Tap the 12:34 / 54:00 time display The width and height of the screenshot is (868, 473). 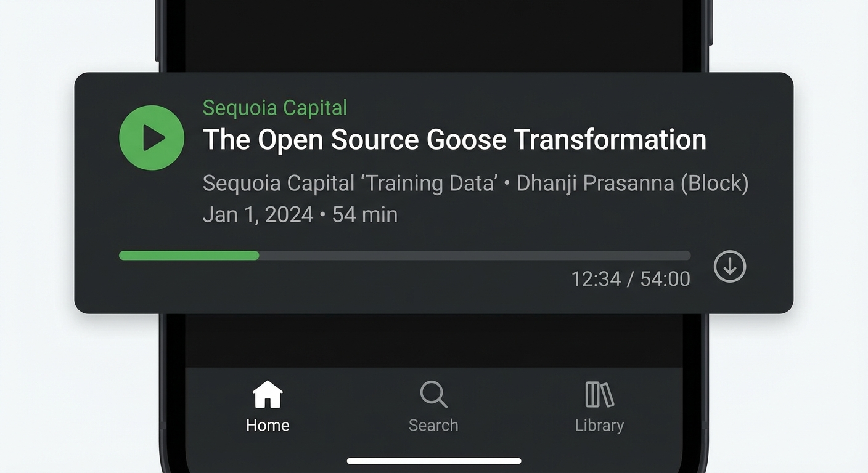(630, 278)
